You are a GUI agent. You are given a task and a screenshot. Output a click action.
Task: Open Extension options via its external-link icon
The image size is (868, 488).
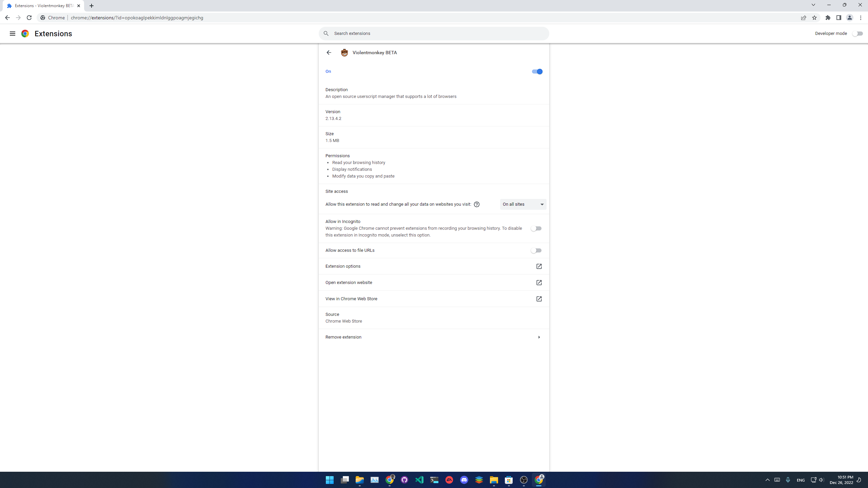click(x=539, y=266)
